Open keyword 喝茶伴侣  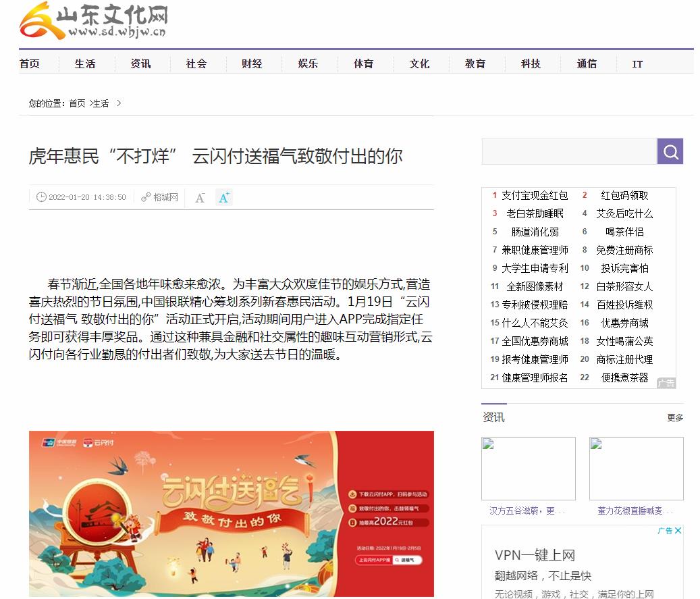click(x=624, y=232)
